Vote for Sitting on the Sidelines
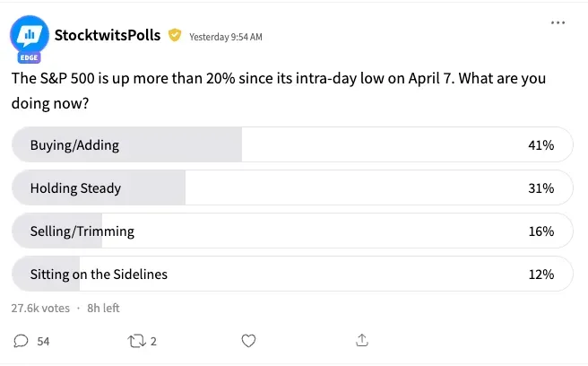The image size is (588, 366). click(x=292, y=274)
